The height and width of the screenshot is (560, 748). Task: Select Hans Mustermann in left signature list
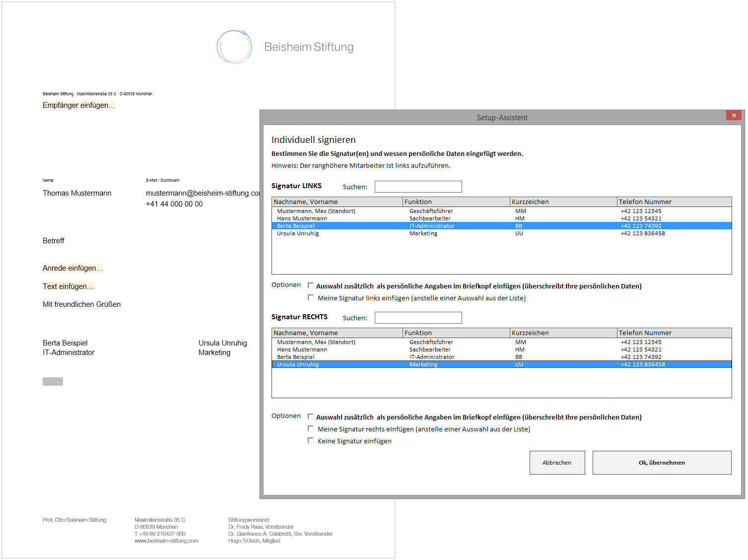[x=501, y=218]
